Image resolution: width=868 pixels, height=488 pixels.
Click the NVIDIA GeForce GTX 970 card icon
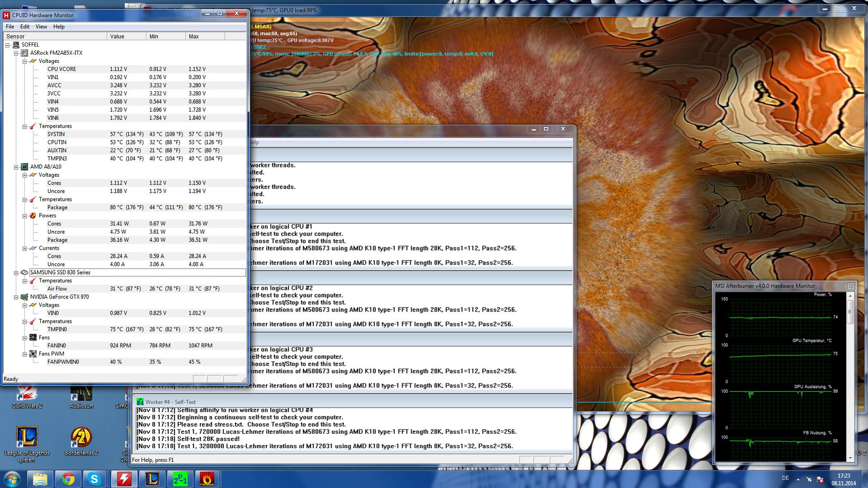(x=24, y=297)
